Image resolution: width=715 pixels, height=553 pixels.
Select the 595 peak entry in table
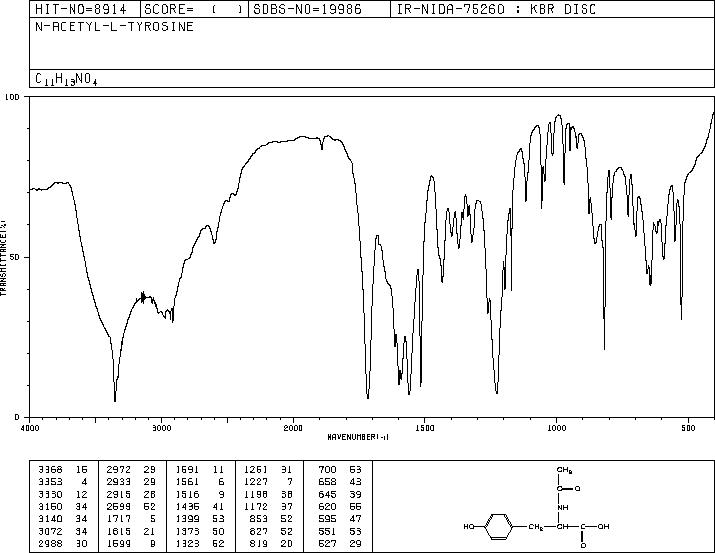[x=340, y=519]
